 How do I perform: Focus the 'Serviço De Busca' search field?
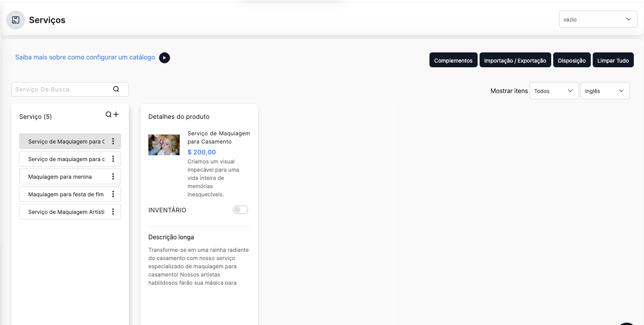pos(70,89)
